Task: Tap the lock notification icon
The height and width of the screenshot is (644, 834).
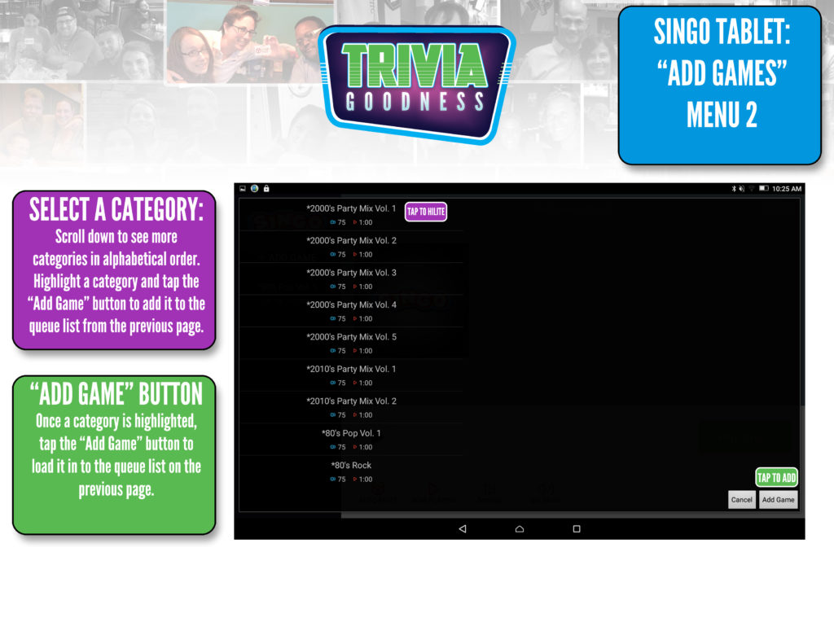Action: (x=266, y=188)
